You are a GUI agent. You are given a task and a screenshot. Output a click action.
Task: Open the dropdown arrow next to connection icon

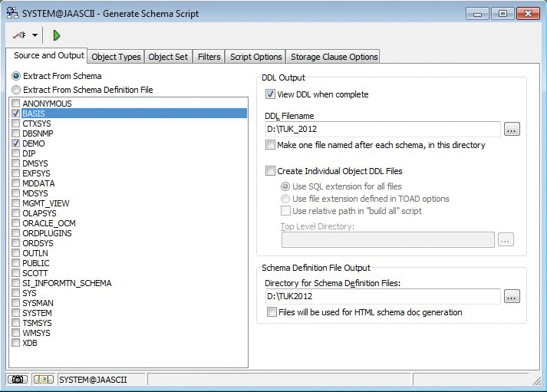click(35, 35)
